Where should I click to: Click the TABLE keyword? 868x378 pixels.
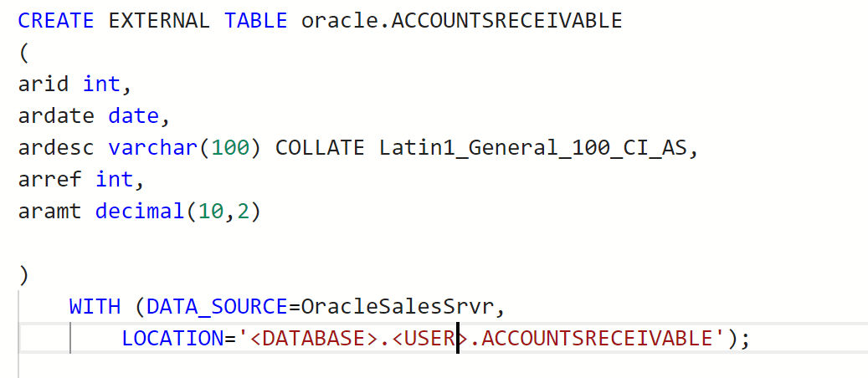[x=256, y=21]
